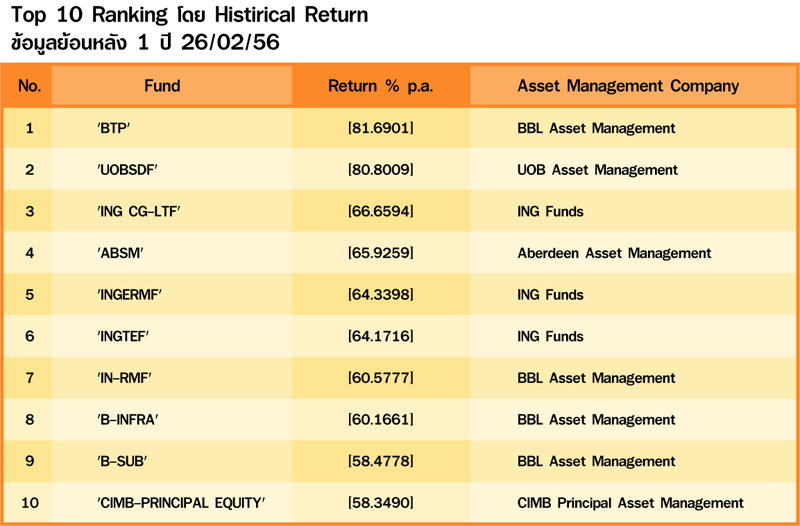Click the 'ABSM' fund name

[119, 254]
